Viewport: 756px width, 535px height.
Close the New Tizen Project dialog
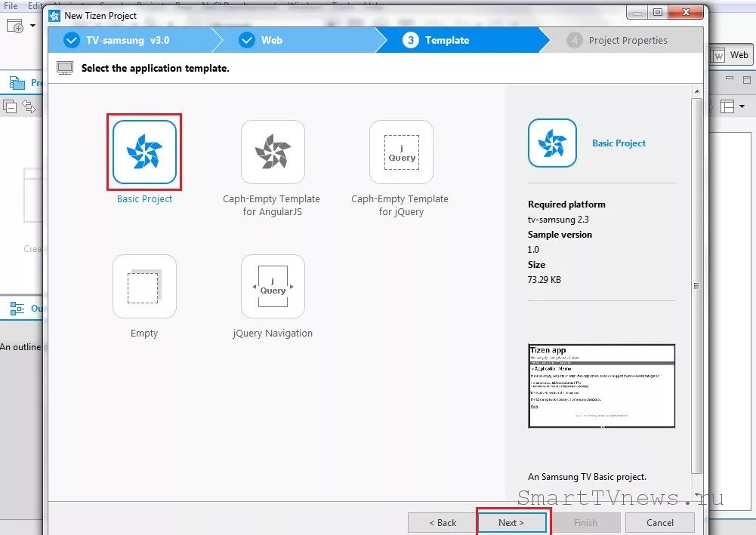(x=686, y=12)
